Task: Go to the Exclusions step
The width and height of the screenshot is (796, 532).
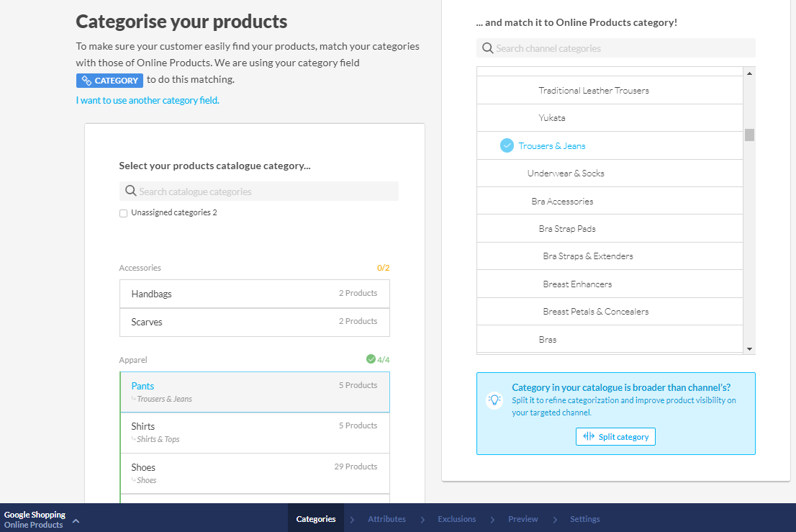Action: (x=456, y=519)
